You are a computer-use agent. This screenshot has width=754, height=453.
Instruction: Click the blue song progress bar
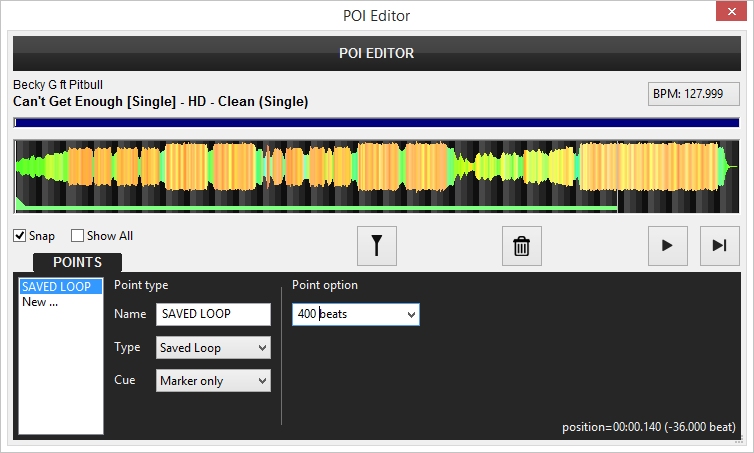point(376,123)
